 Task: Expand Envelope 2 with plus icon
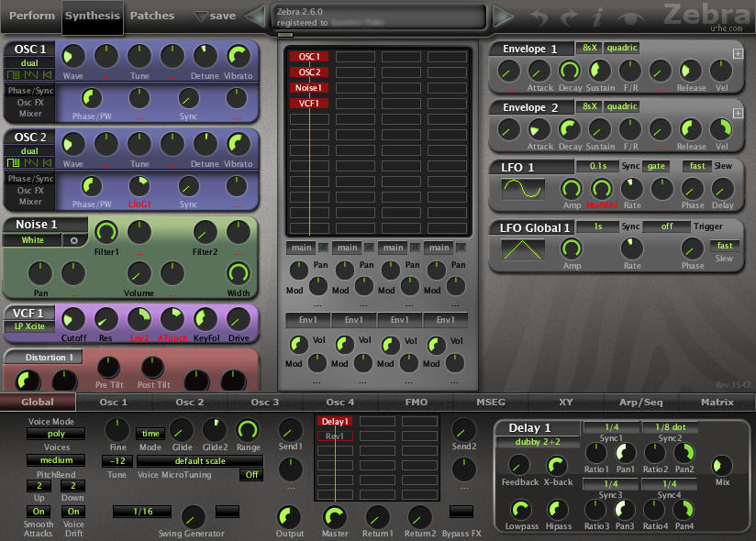738,113
